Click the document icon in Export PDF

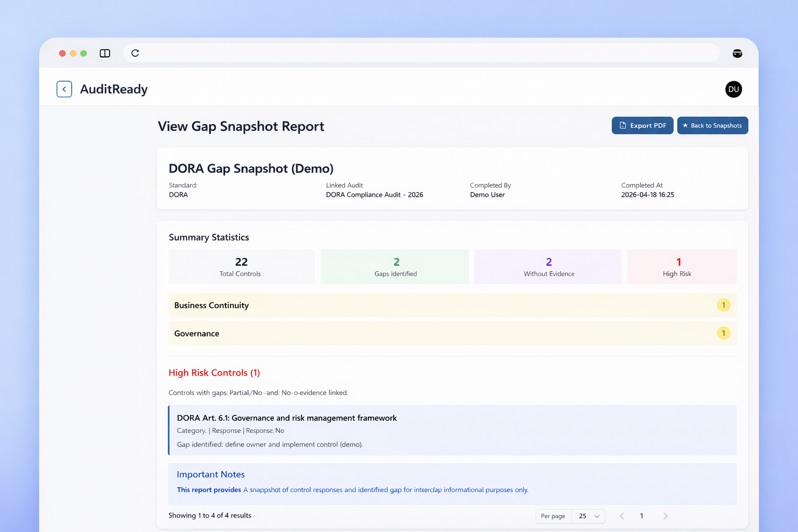(622, 126)
